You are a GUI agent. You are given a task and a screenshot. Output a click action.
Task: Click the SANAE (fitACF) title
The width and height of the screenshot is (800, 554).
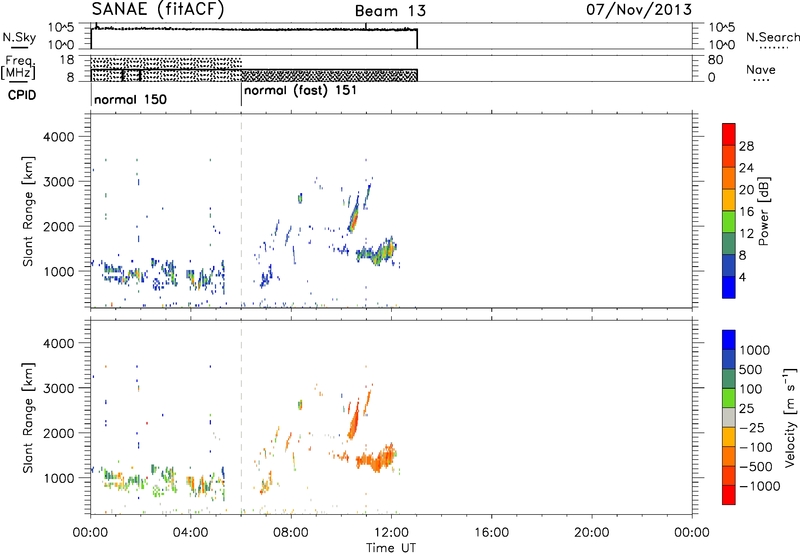(158, 10)
